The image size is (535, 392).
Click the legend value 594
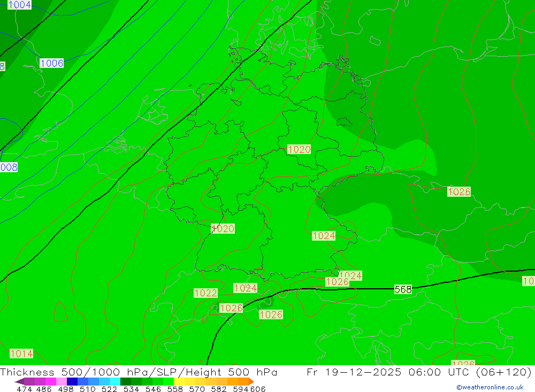tap(241, 389)
